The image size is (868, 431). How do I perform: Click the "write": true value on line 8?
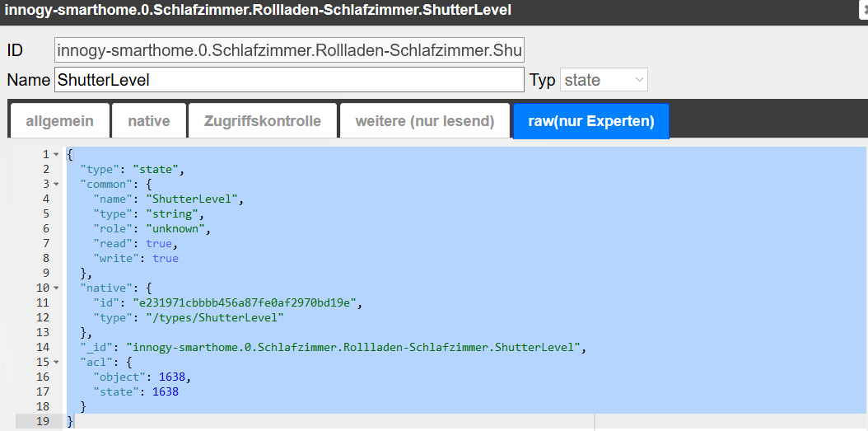click(166, 258)
